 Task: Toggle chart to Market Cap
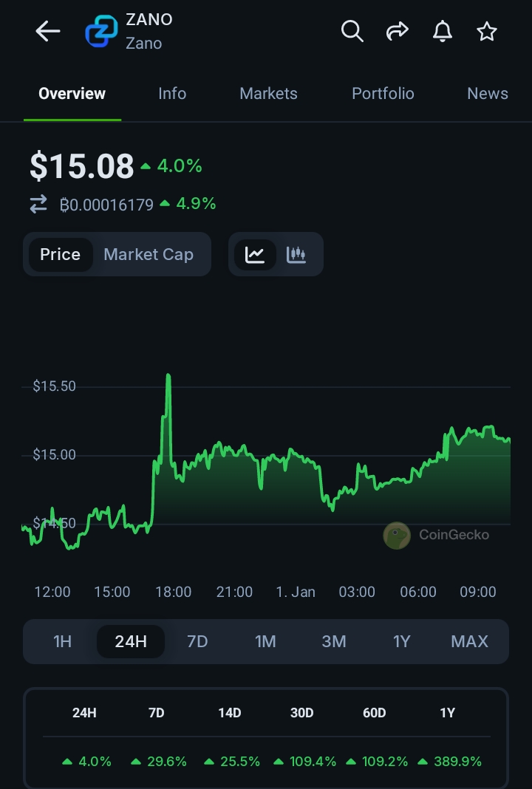(x=149, y=254)
